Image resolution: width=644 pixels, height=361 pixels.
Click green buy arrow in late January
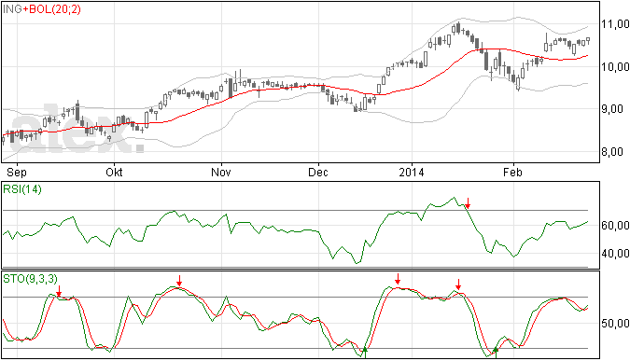pos(496,353)
